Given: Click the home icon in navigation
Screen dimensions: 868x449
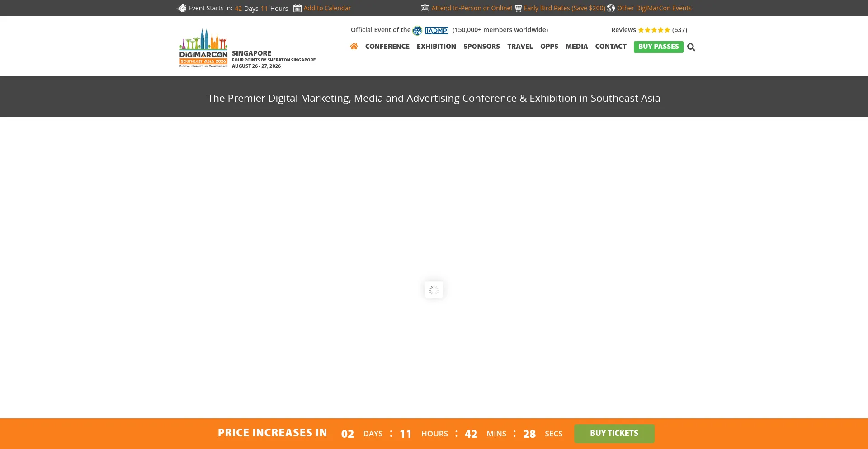Looking at the screenshot, I should coord(354,46).
